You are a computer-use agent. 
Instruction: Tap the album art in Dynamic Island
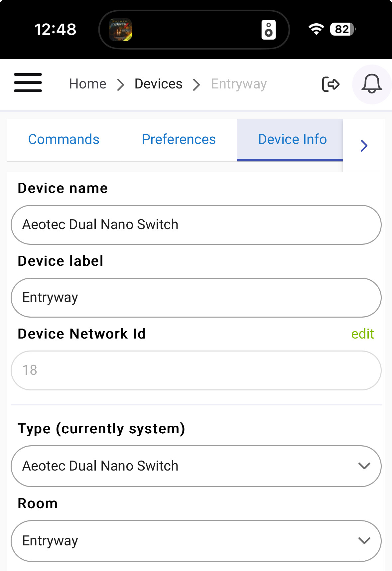[x=121, y=30]
